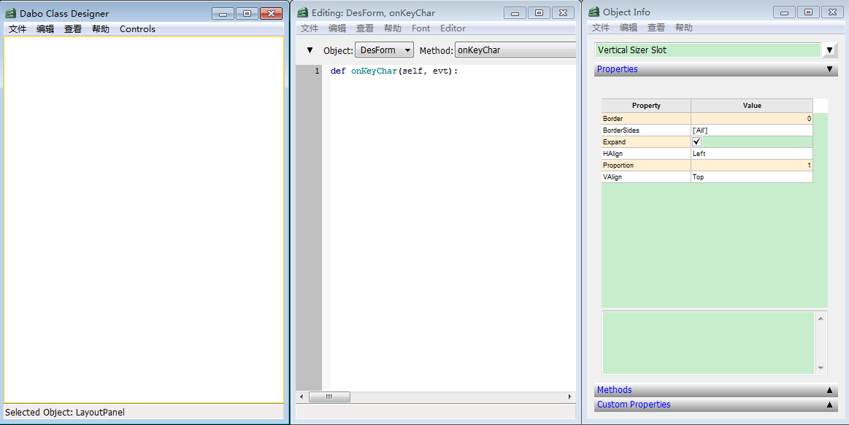Select the Border property name cell
This screenshot has height=425, width=849.
click(x=646, y=119)
